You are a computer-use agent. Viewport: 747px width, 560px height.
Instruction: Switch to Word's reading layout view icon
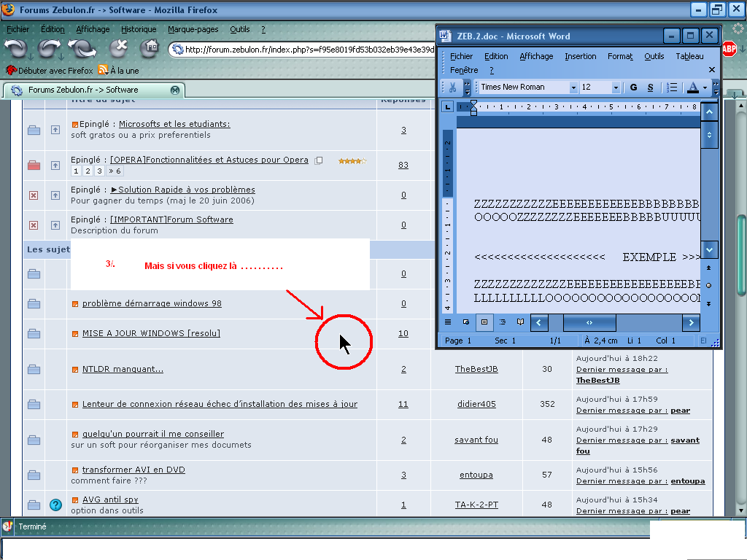point(520,322)
